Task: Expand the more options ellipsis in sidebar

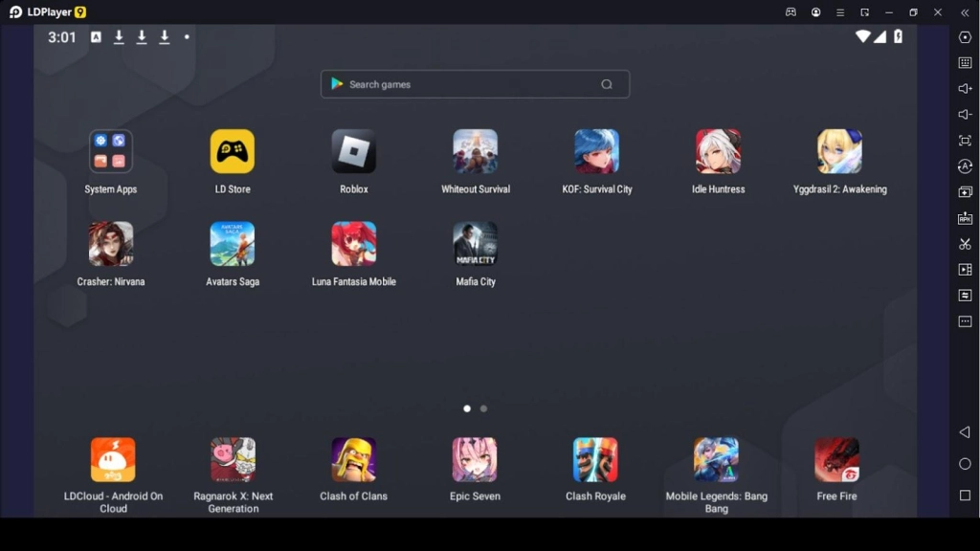Action: click(x=965, y=321)
